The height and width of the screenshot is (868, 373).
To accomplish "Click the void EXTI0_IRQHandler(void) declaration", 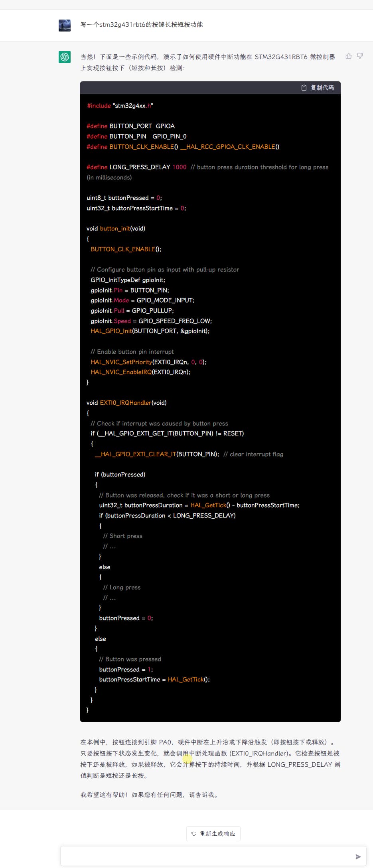I will 126,403.
